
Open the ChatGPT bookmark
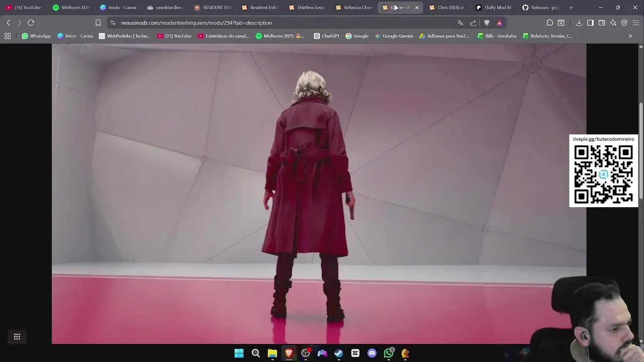click(x=327, y=36)
